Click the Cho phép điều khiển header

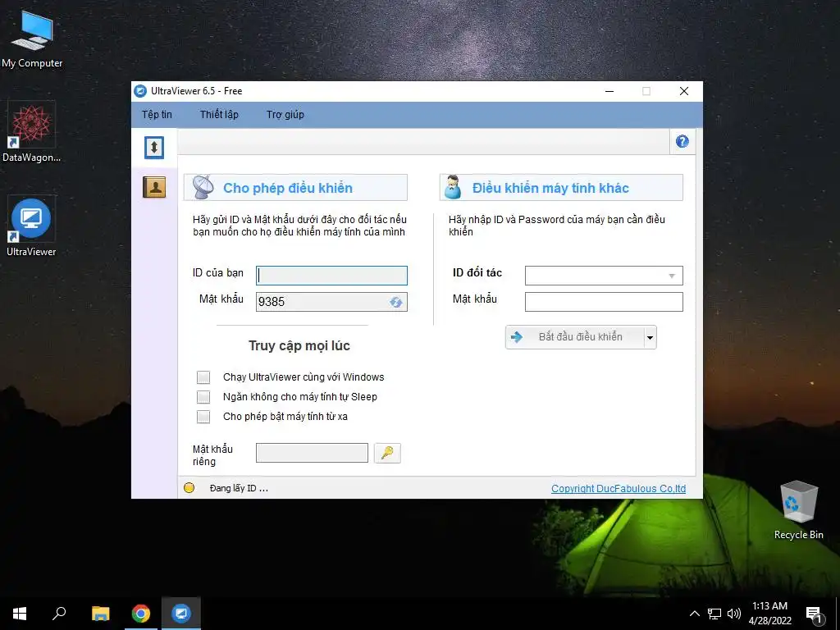click(x=295, y=188)
